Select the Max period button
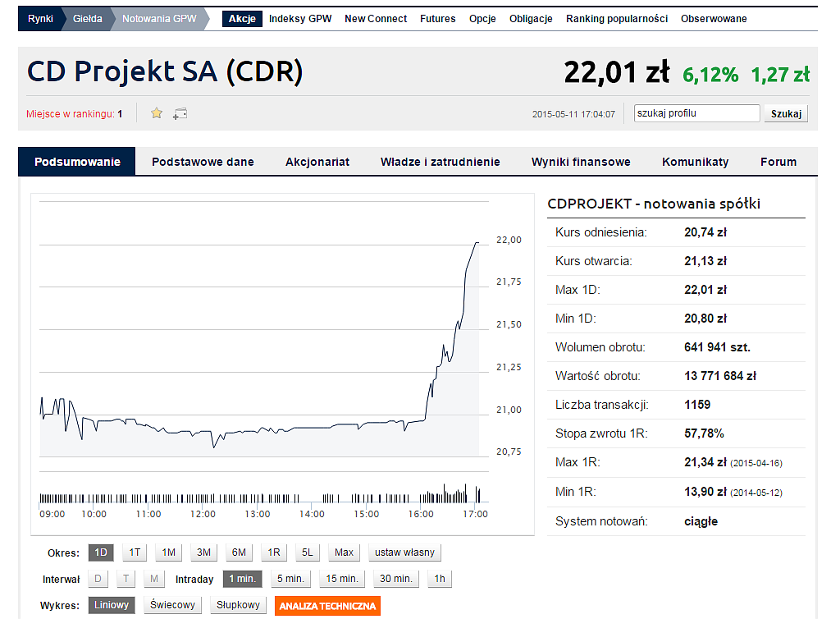Viewport: 840px width, 619px height. tap(344, 553)
